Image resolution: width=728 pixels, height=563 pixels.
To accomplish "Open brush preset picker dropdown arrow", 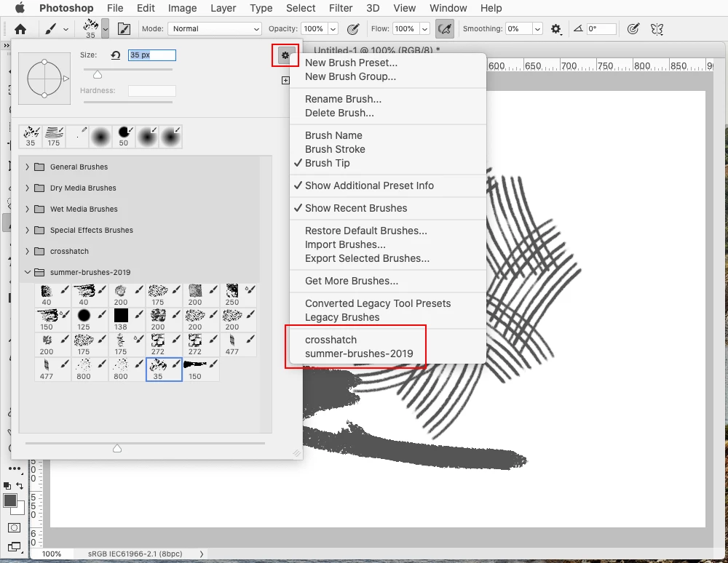I will [106, 29].
